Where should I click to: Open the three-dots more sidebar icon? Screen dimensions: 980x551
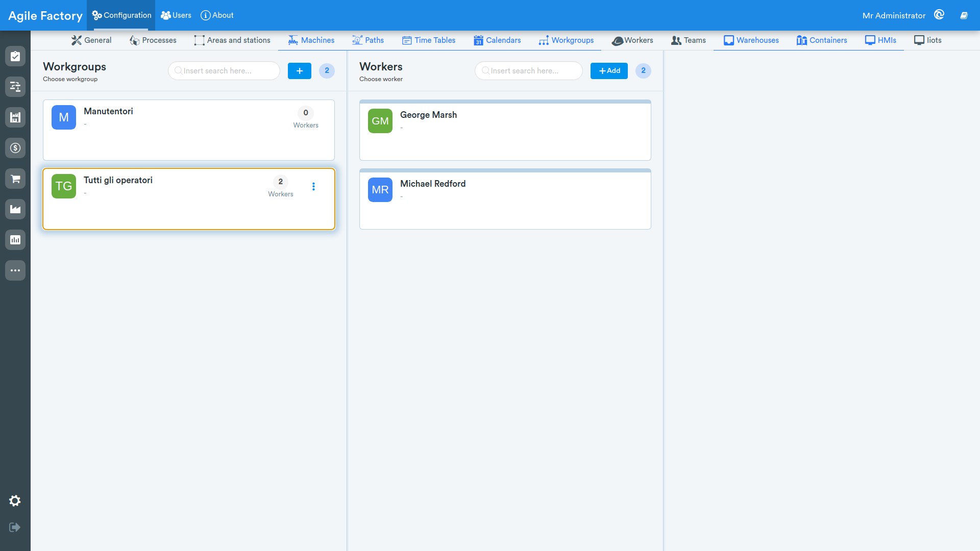[x=15, y=270]
